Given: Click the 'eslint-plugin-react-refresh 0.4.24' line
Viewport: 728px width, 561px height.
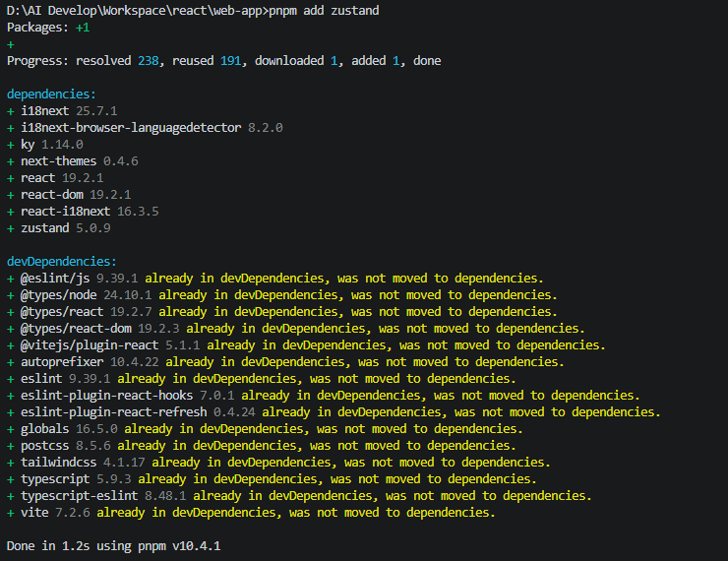Looking at the screenshot, I should [334, 412].
